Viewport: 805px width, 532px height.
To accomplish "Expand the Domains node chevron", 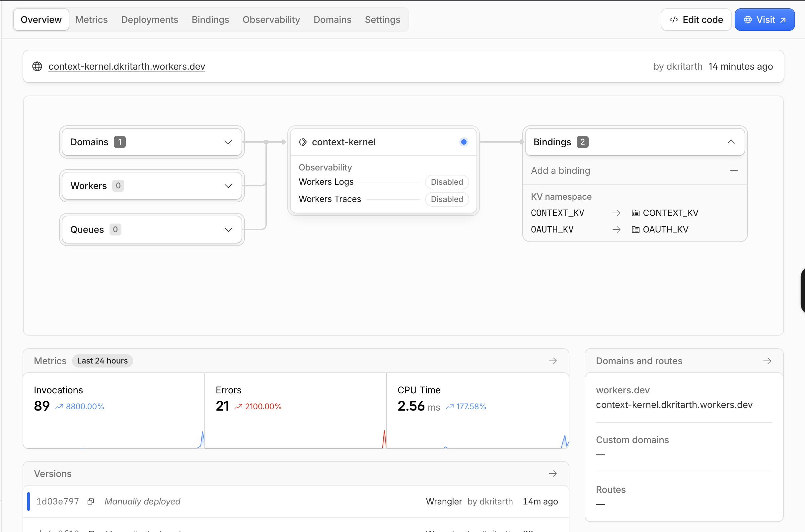I will point(228,142).
